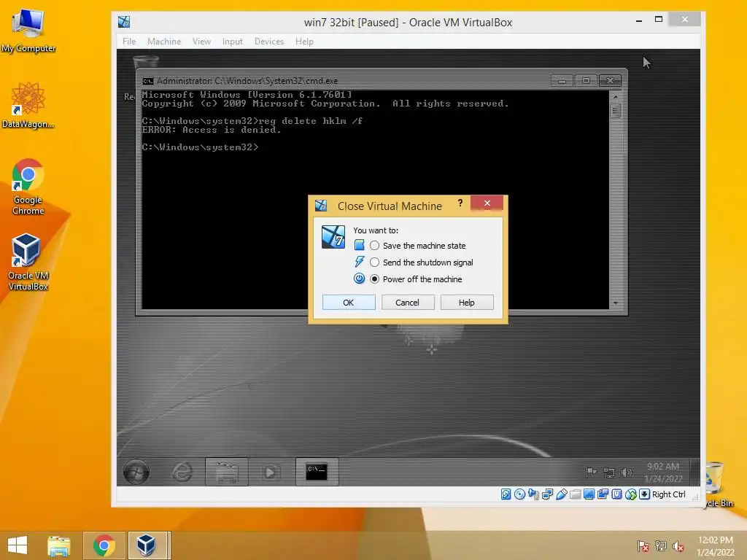This screenshot has width=747, height=560.
Task: Click the shutdown signal lightning icon in dialog
Action: pyautogui.click(x=359, y=262)
